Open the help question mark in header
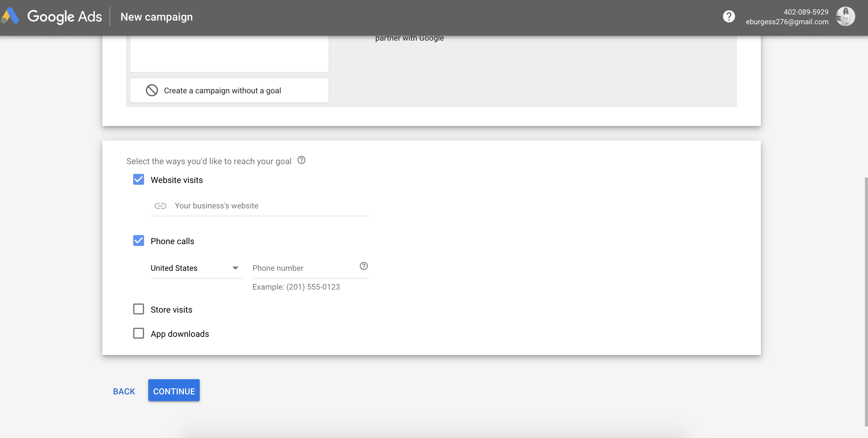The width and height of the screenshot is (868, 438). [728, 17]
